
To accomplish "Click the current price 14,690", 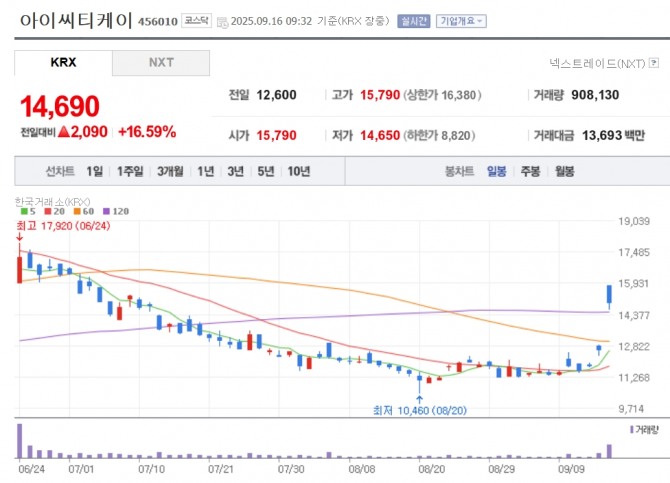I will (x=60, y=106).
